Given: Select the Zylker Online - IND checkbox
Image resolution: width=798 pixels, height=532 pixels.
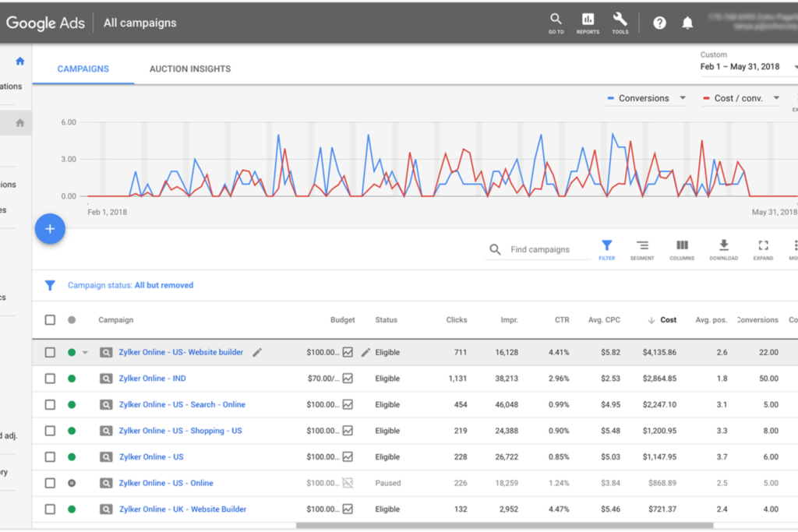Looking at the screenshot, I should pos(50,379).
